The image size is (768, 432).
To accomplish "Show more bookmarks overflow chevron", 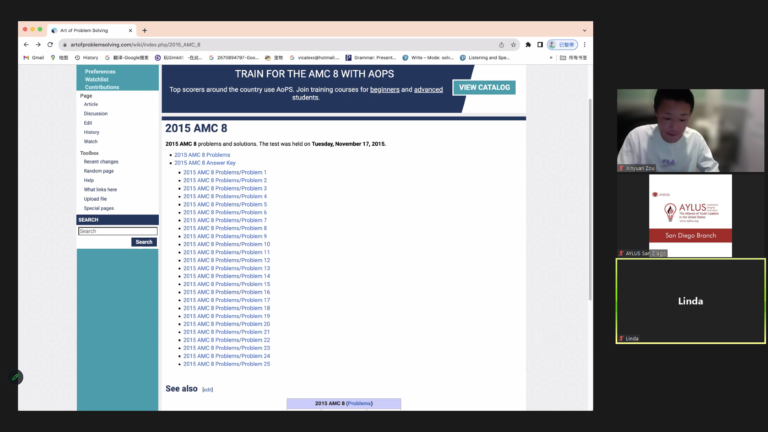I will 551,58.
